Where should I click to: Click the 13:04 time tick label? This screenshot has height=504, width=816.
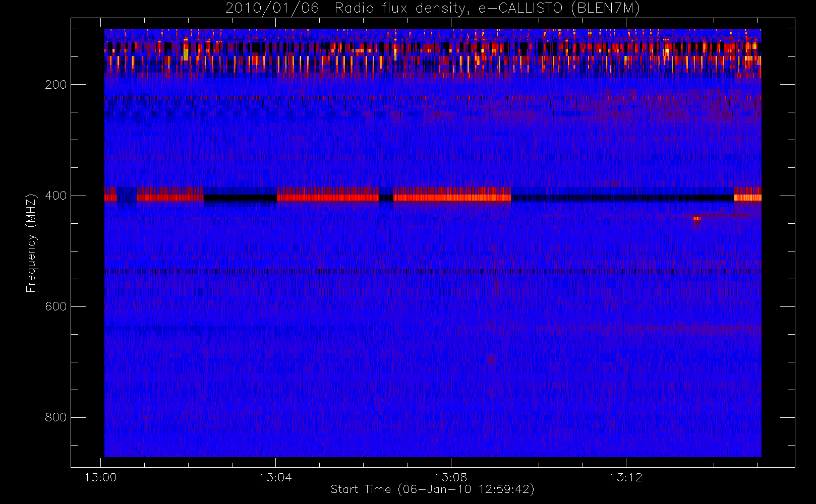pyautogui.click(x=276, y=477)
